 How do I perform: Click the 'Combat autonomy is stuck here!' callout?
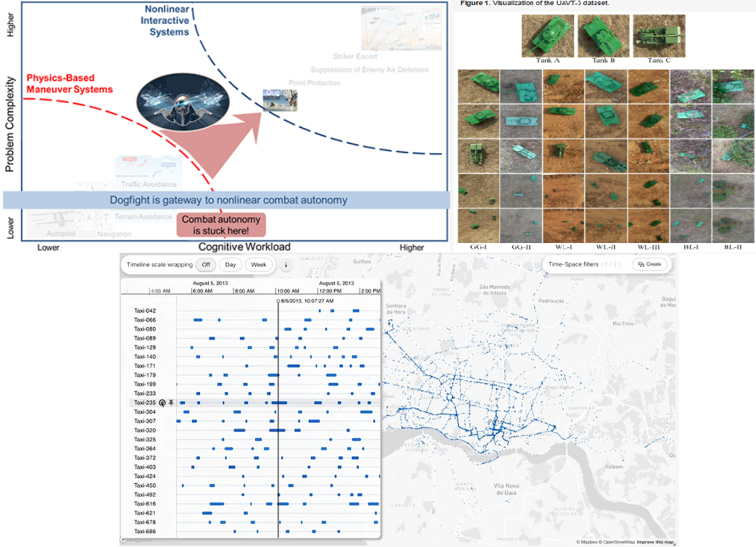(x=220, y=225)
